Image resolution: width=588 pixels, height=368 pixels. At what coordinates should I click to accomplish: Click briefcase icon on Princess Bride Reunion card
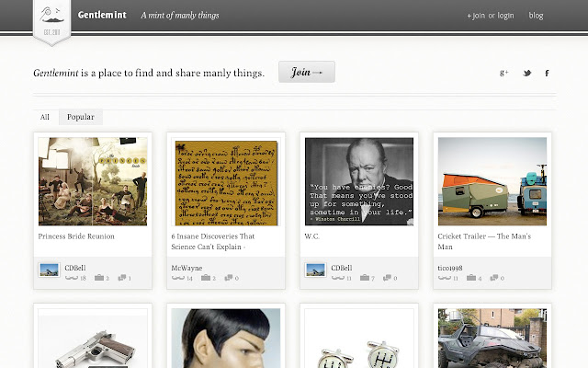tap(99, 278)
